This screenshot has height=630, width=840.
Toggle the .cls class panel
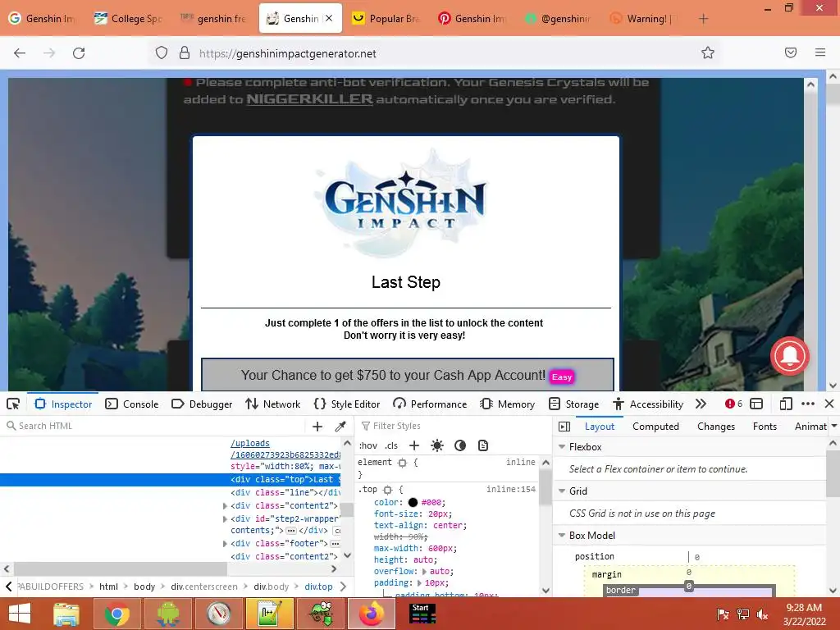tap(391, 445)
